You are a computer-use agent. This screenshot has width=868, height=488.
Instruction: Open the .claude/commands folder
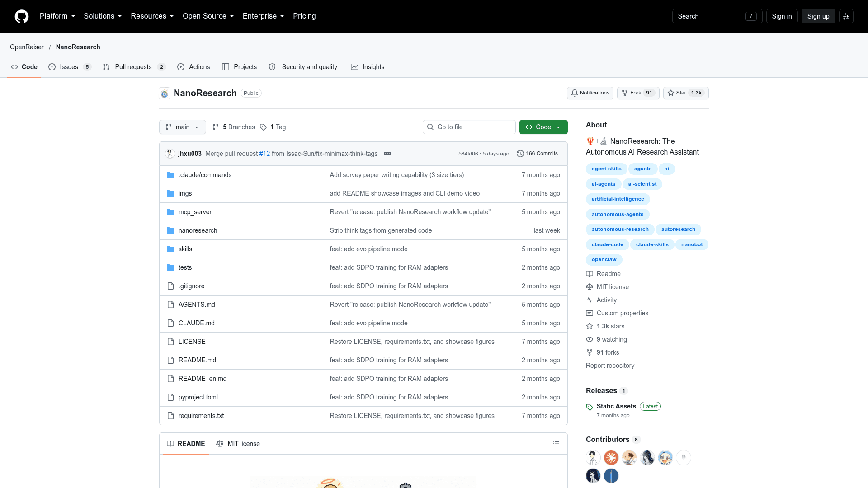(205, 175)
